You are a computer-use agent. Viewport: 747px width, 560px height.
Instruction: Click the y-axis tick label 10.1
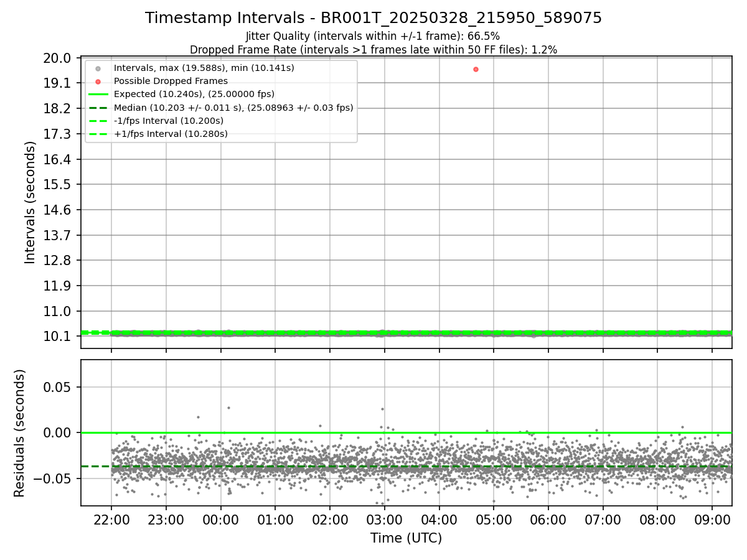[x=59, y=336]
